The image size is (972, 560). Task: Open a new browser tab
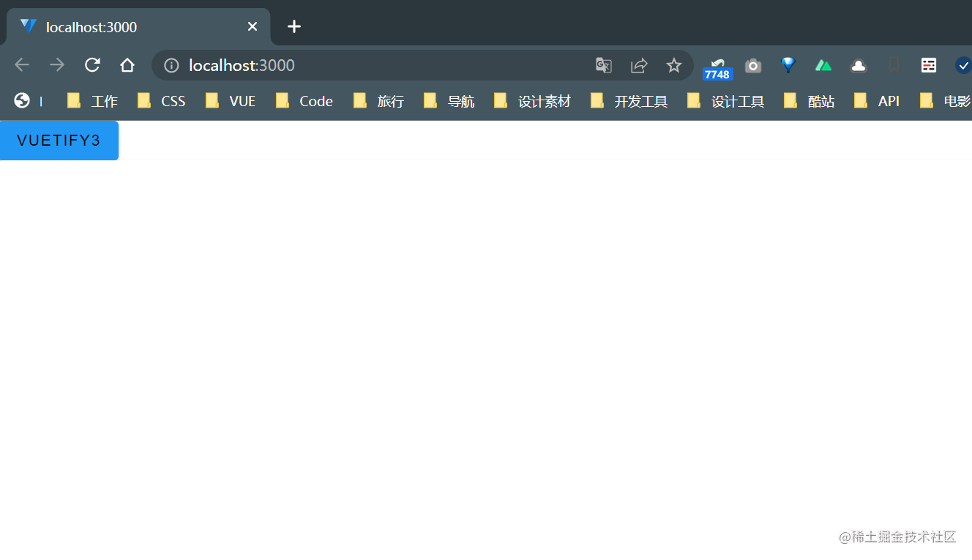(294, 26)
